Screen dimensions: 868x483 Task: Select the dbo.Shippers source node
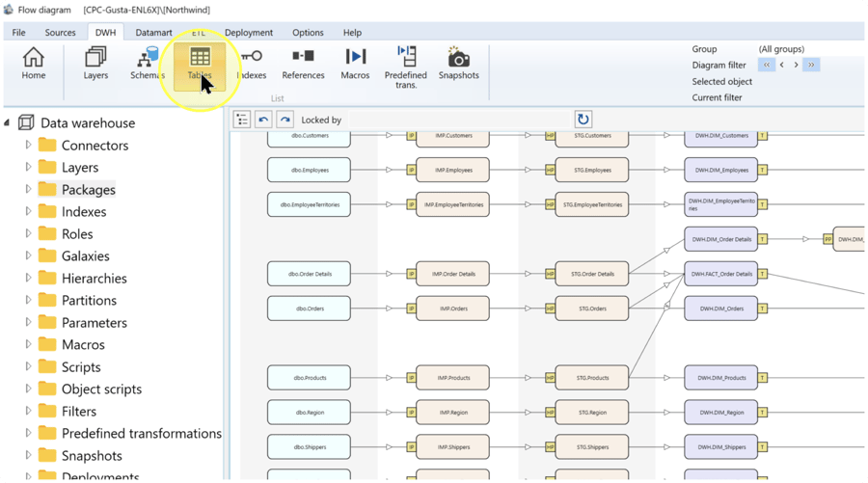tap(309, 446)
